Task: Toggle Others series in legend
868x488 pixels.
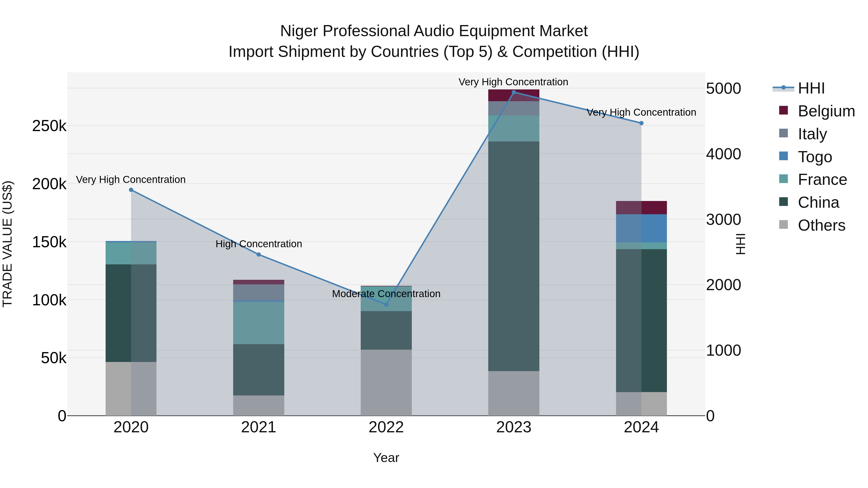Action: coord(812,225)
